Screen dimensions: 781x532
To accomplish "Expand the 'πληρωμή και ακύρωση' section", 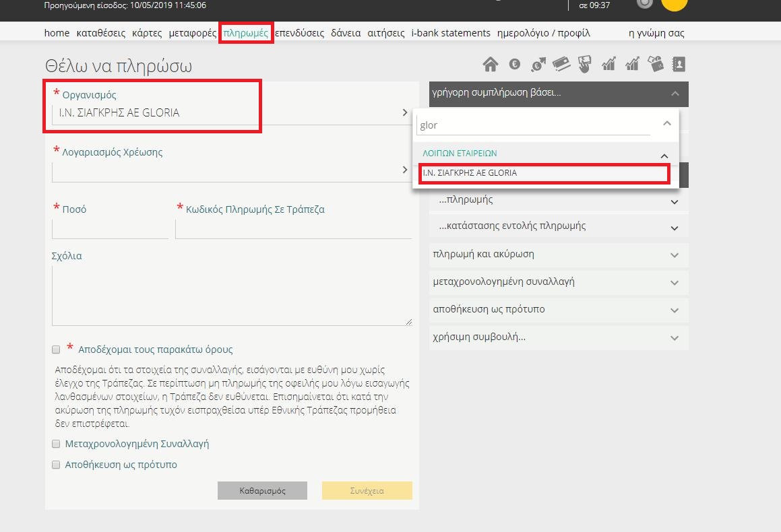I will tap(559, 255).
